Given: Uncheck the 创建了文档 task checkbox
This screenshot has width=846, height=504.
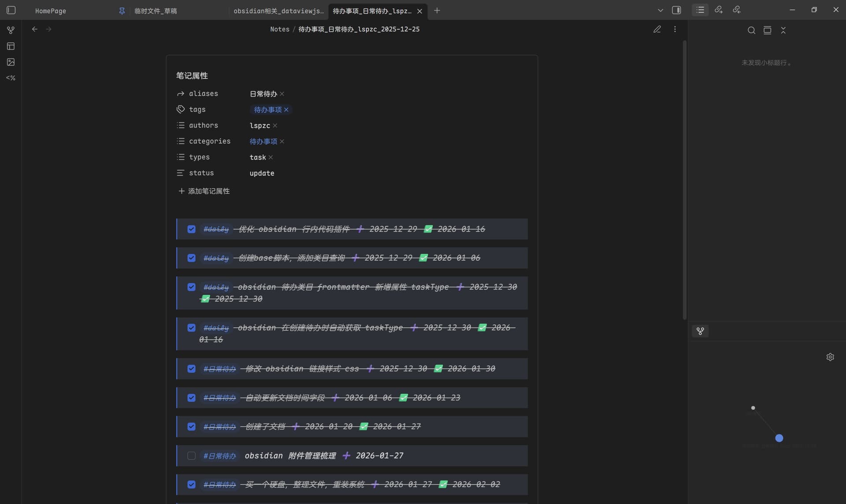Looking at the screenshot, I should click(x=191, y=426).
